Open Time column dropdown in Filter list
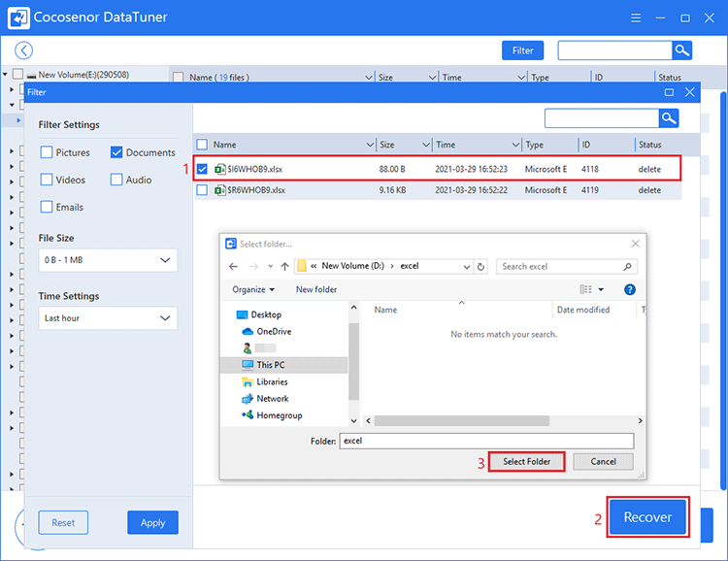 (x=515, y=145)
